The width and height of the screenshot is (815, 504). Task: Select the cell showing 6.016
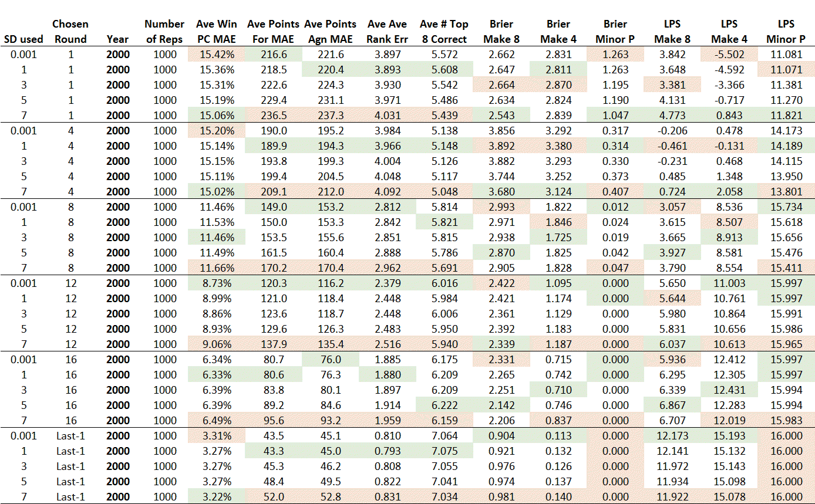click(x=444, y=283)
